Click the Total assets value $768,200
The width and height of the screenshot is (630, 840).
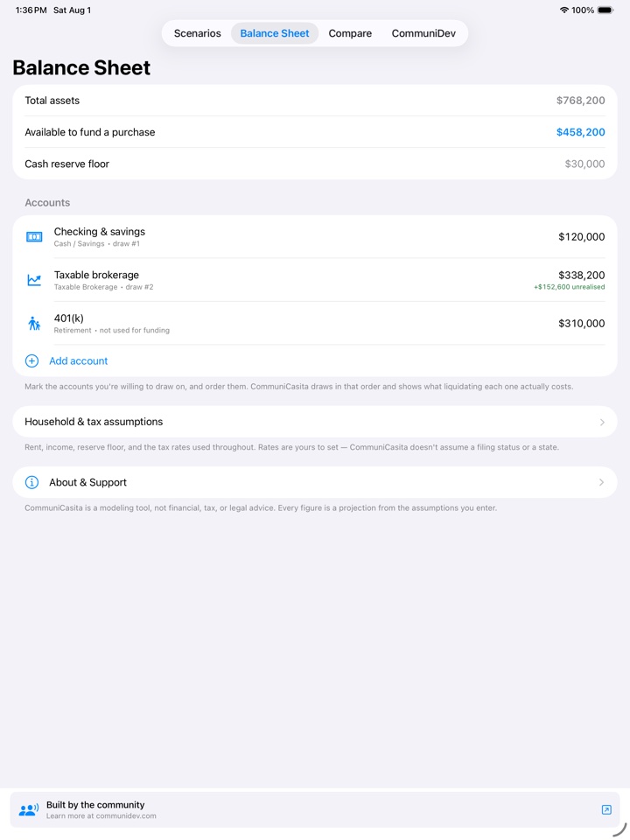coord(581,100)
